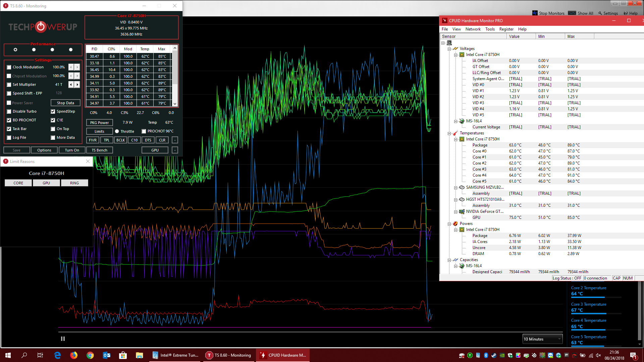Image resolution: width=644 pixels, height=362 pixels.
Task: Select RING tab in Limit Reasons
Action: pos(74,183)
